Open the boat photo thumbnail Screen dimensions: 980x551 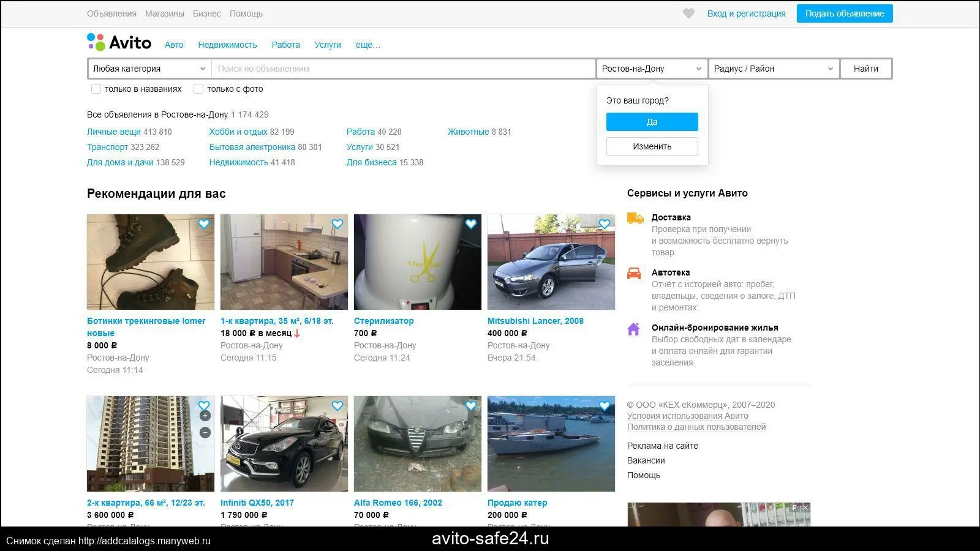551,444
